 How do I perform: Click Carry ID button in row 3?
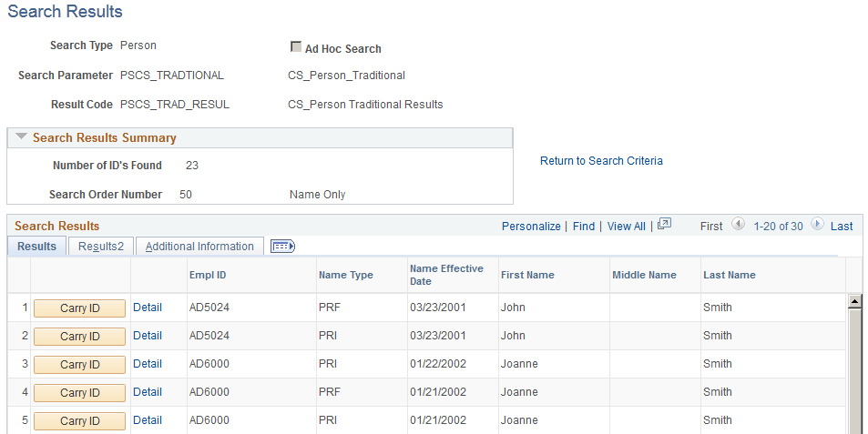coord(80,365)
